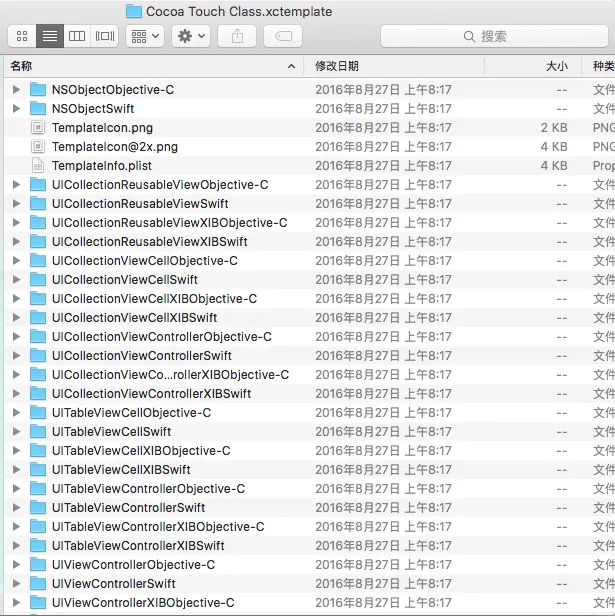Viewport: 615px width, 616px height.
Task: Select the TemplateIcon@2x.png file icon
Action: click(x=38, y=147)
